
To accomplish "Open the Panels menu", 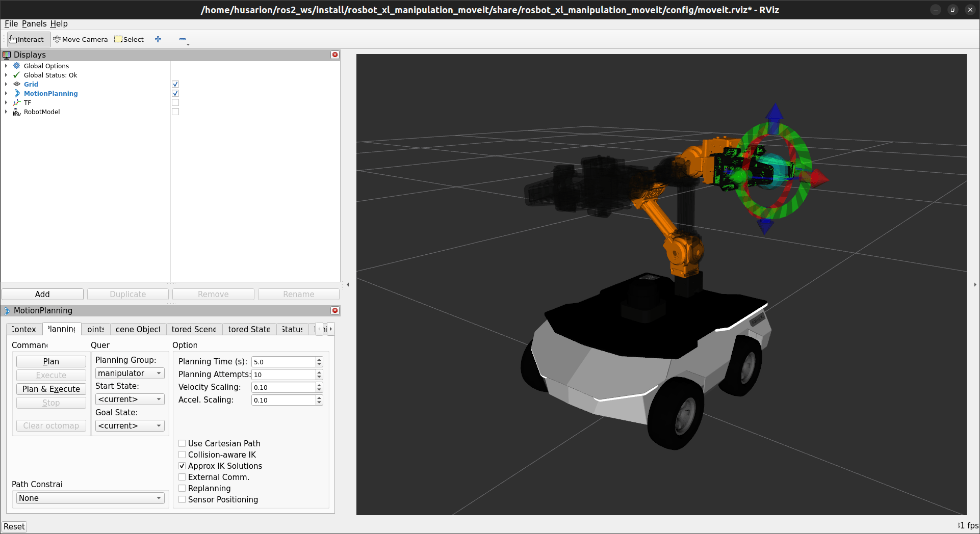I will [34, 23].
